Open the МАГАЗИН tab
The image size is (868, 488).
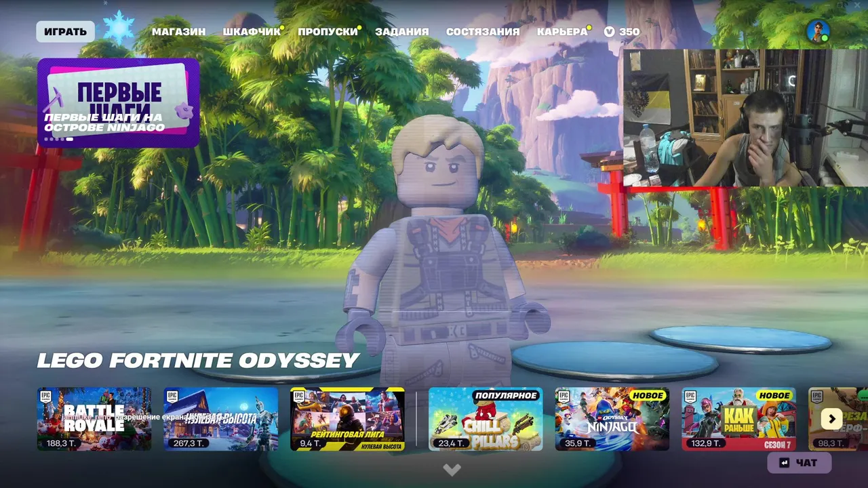pyautogui.click(x=178, y=32)
